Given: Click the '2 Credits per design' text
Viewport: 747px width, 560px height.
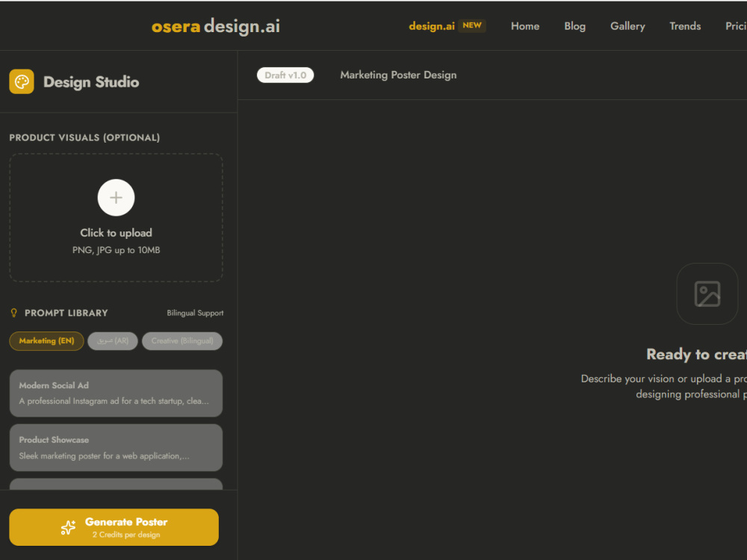Looking at the screenshot, I should coord(126,535).
